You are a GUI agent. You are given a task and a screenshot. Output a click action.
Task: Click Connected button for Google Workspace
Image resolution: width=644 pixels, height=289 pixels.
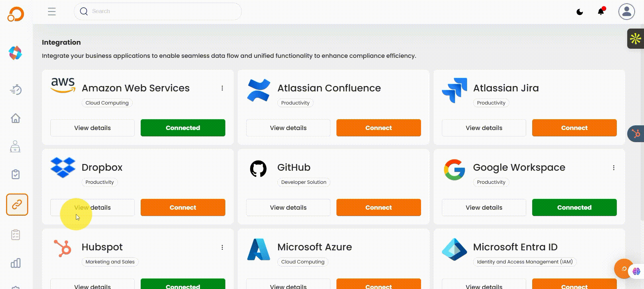point(574,207)
